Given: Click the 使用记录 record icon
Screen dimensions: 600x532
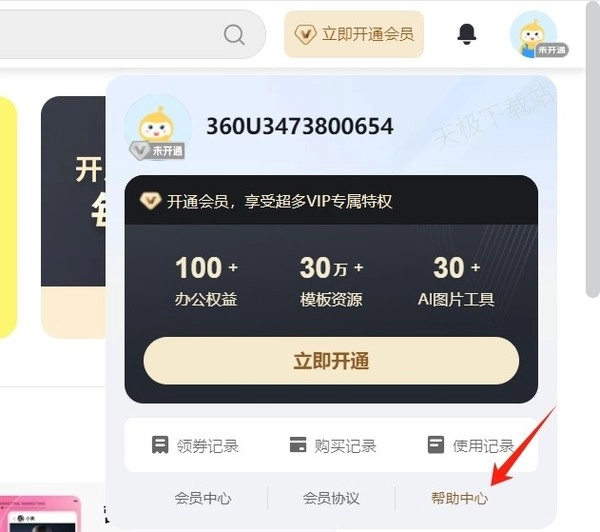Looking at the screenshot, I should (436, 445).
